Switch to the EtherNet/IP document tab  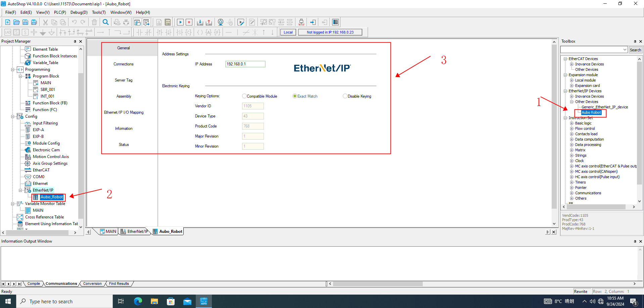pyautogui.click(x=135, y=232)
